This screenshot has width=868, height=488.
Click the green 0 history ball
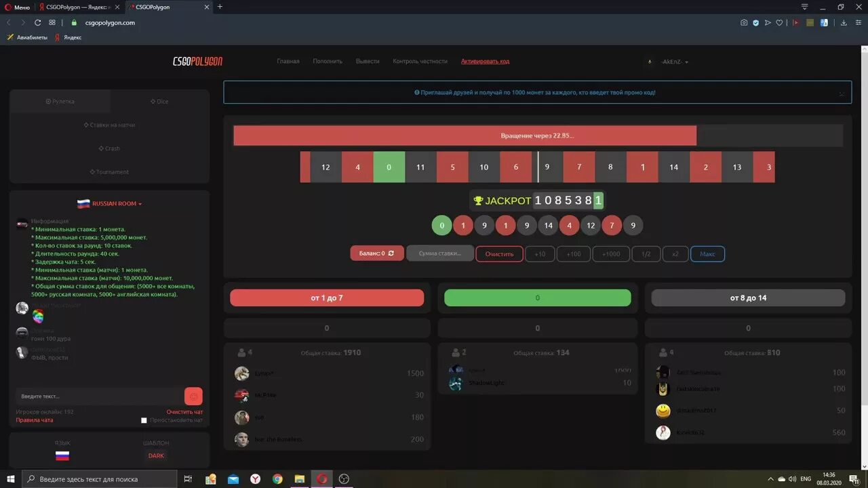pyautogui.click(x=441, y=225)
